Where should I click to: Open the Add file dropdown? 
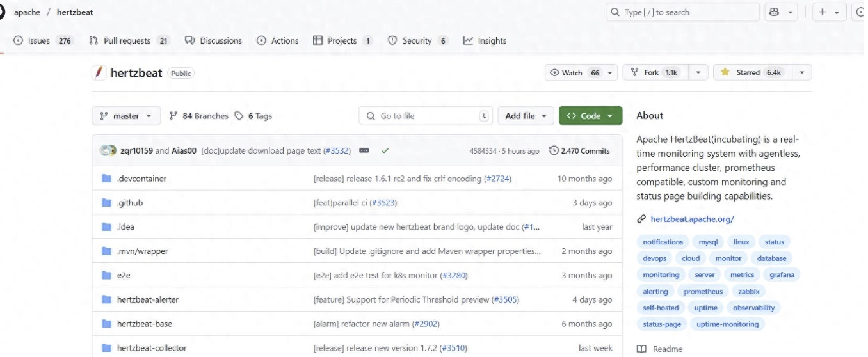[526, 116]
